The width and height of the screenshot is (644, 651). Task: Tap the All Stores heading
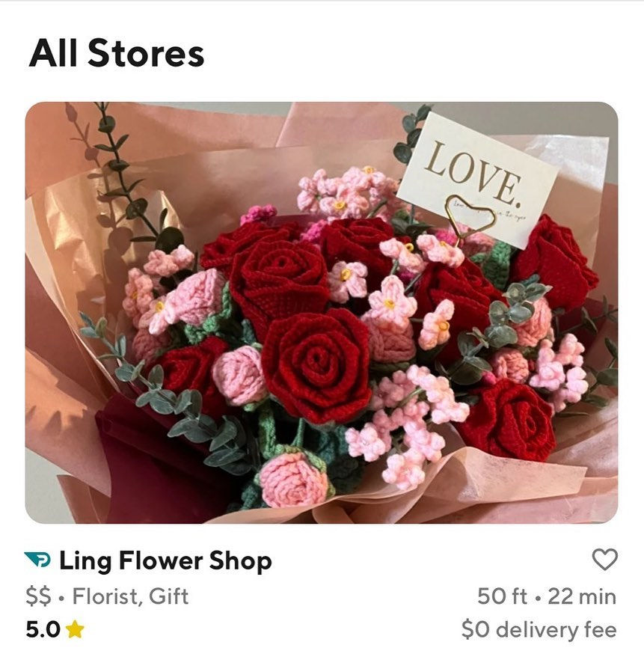click(x=117, y=52)
